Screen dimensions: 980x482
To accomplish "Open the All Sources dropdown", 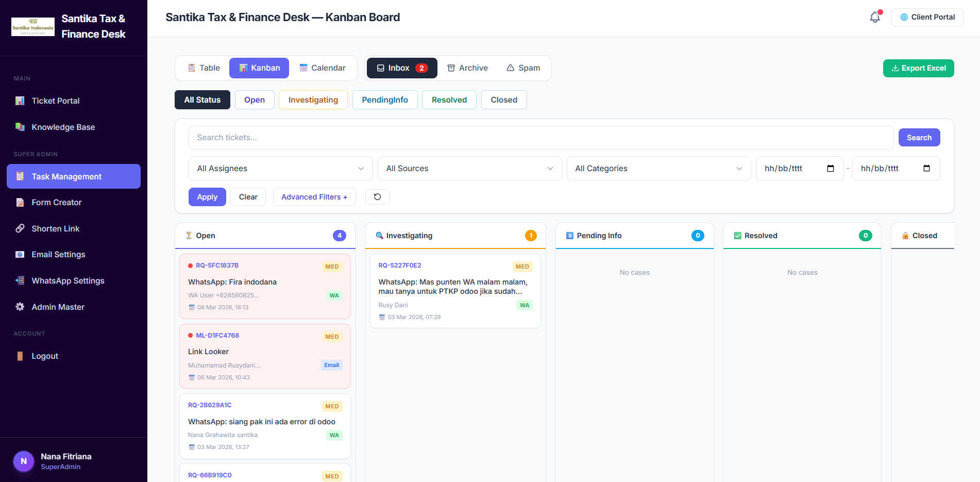I will pos(469,169).
